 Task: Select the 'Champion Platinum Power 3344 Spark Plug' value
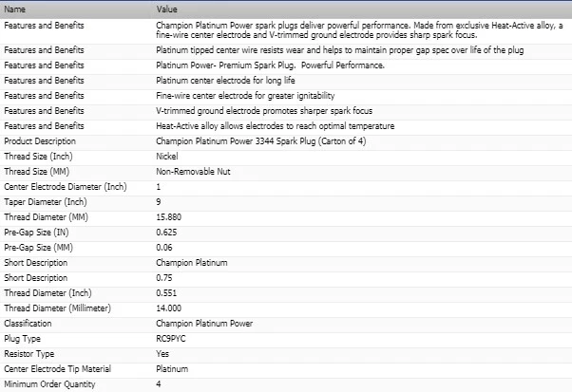[261, 141]
